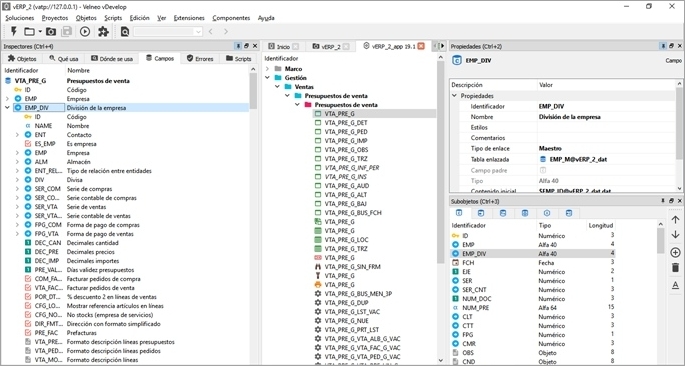Click the search magnifier toolbar icon
The image size is (685, 366).
pyautogui.click(x=125, y=31)
